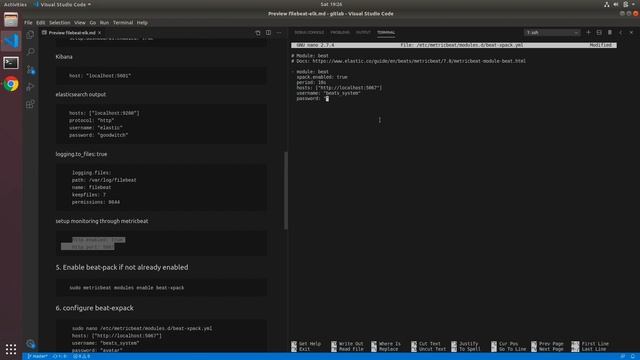This screenshot has width=640, height=360.
Task: Click 'xpack.enabled: true' line in nano
Action: point(322,77)
